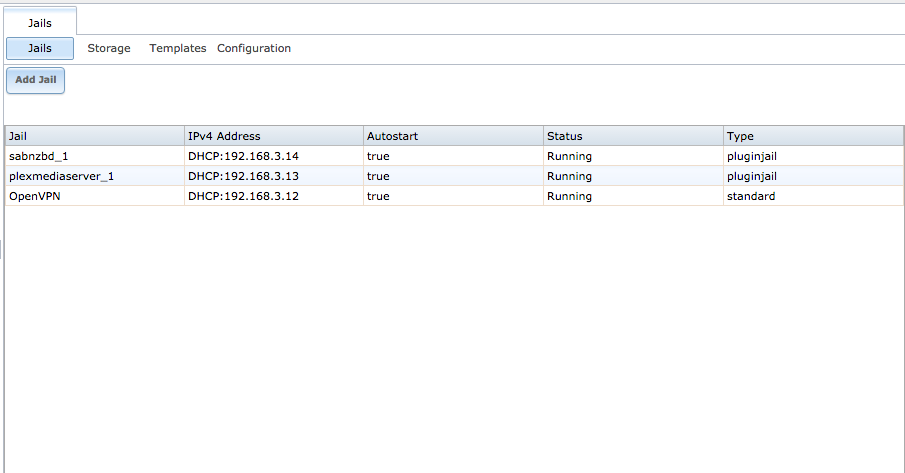The width and height of the screenshot is (905, 473).
Task: Click the DHCP:192.168.3.13 address cell
Action: pos(274,176)
